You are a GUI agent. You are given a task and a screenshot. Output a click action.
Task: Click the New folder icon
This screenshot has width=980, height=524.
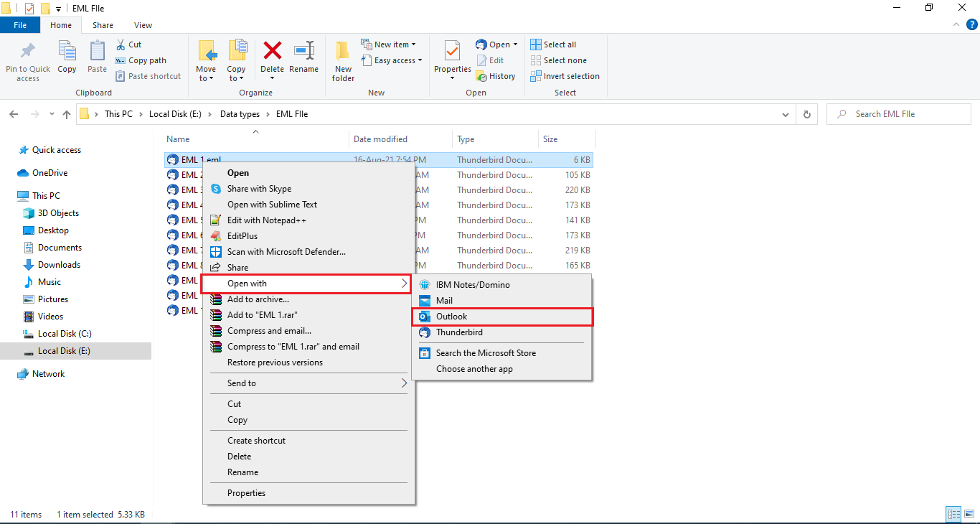[x=343, y=52]
